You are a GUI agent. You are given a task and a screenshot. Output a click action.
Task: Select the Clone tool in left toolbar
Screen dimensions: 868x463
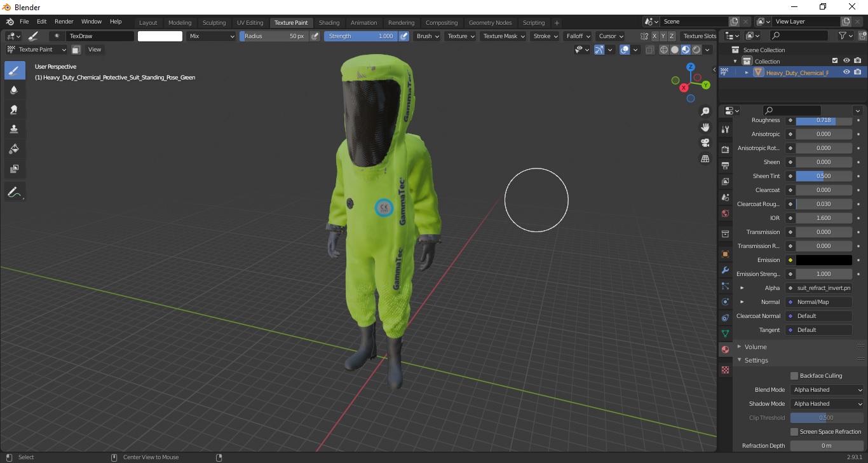pyautogui.click(x=15, y=129)
